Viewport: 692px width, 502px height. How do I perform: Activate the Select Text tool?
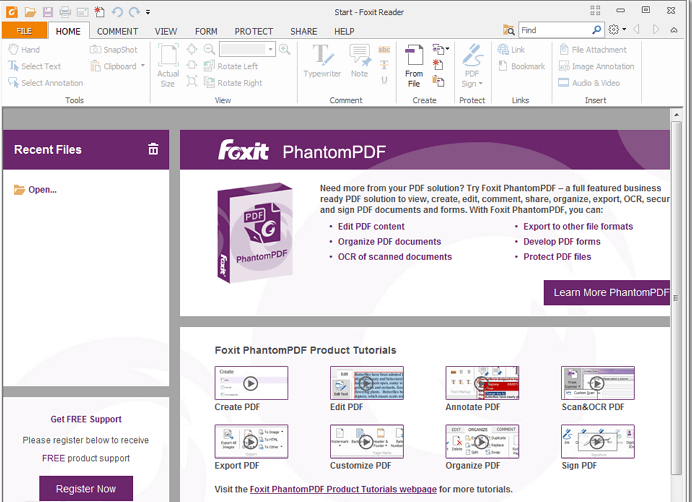coord(34,66)
